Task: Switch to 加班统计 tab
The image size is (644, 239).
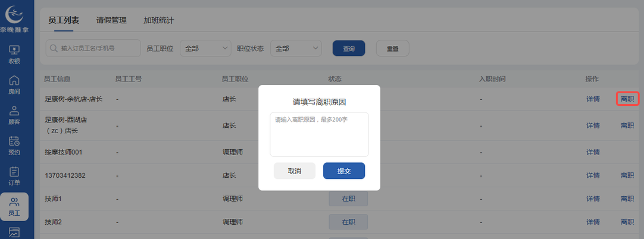Action: pyautogui.click(x=158, y=20)
